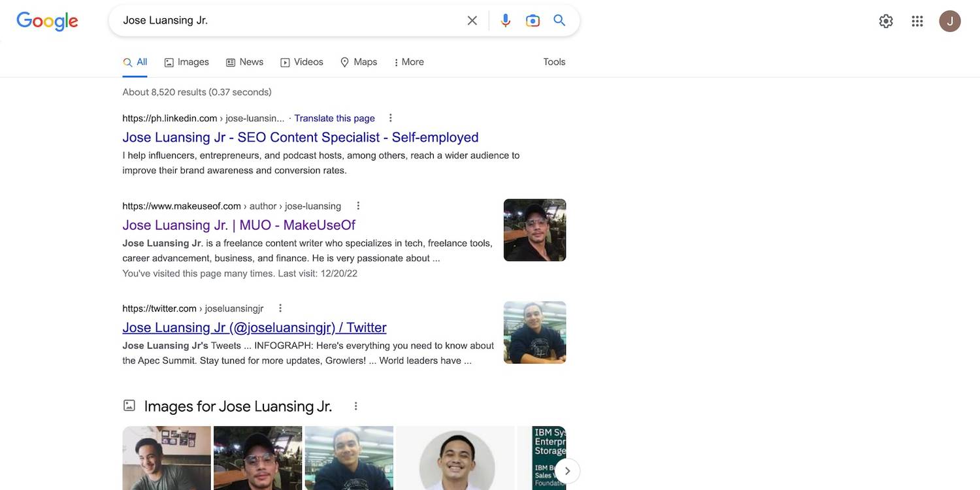Viewport: 980px width, 490px height.
Task: Open search Tools options
Action: (x=554, y=62)
